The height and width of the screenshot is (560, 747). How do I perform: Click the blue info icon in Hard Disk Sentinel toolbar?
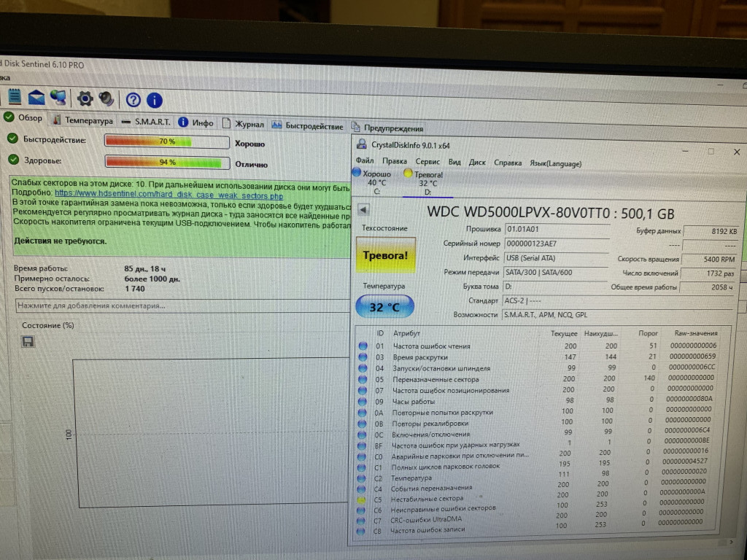click(x=155, y=100)
